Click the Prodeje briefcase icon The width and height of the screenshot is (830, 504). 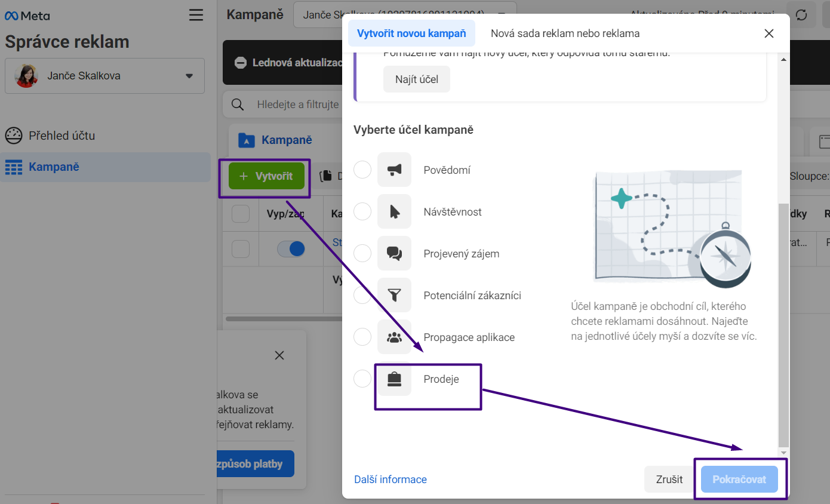click(395, 379)
